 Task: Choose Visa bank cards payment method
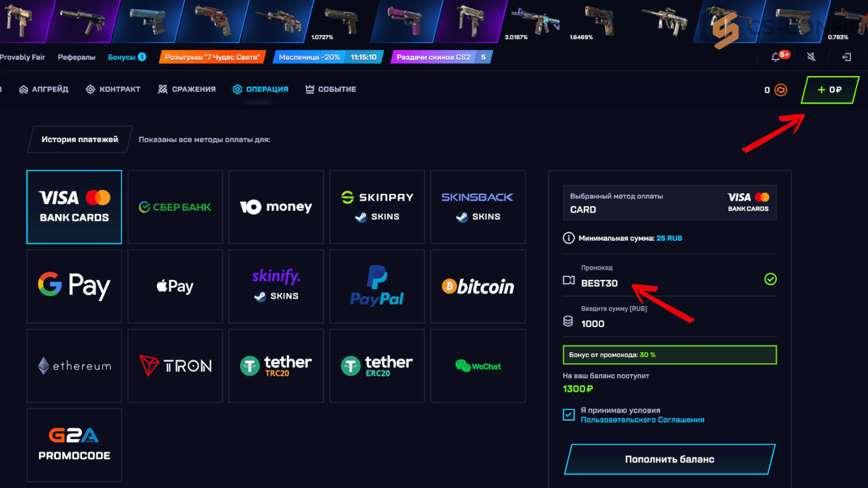74,207
